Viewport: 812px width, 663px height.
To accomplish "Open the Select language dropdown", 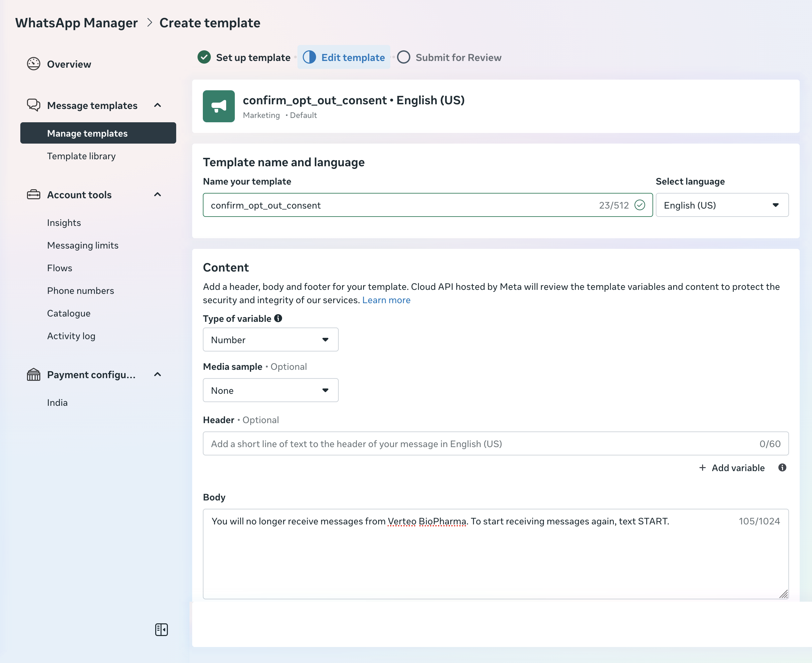I will [722, 205].
